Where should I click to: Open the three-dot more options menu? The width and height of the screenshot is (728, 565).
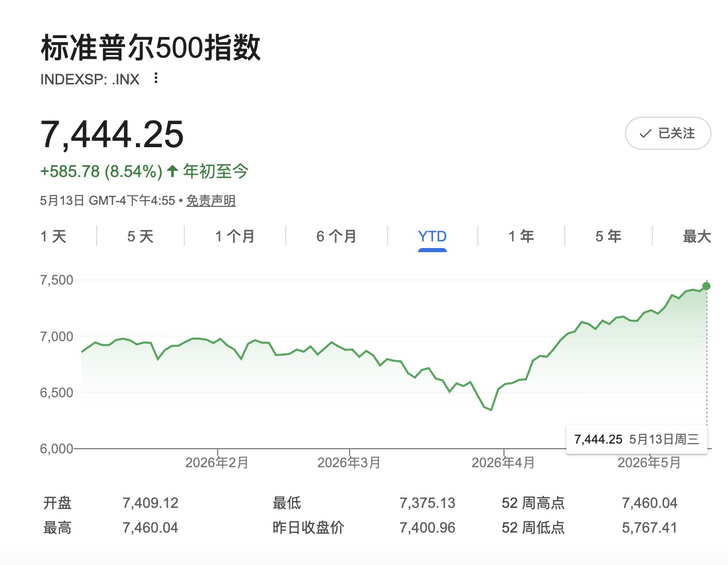tap(156, 78)
